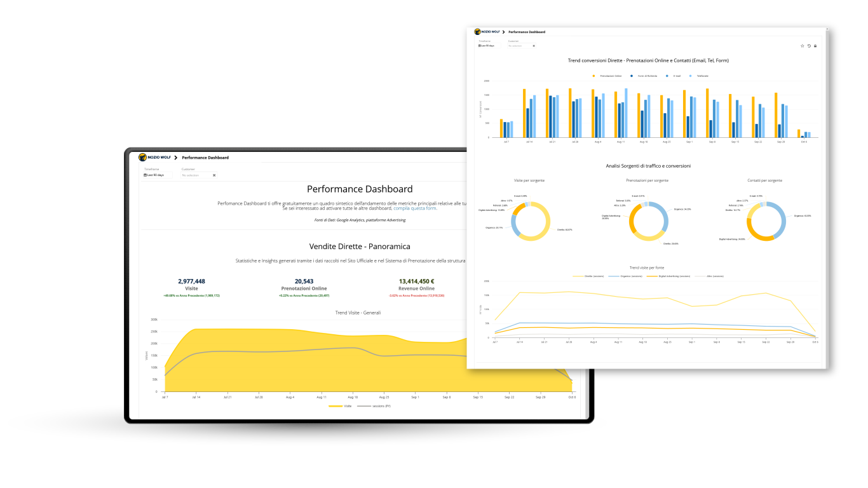Click the reset/undo arrow icon in right dashboard
This screenshot has width=868, height=488.
[809, 46]
